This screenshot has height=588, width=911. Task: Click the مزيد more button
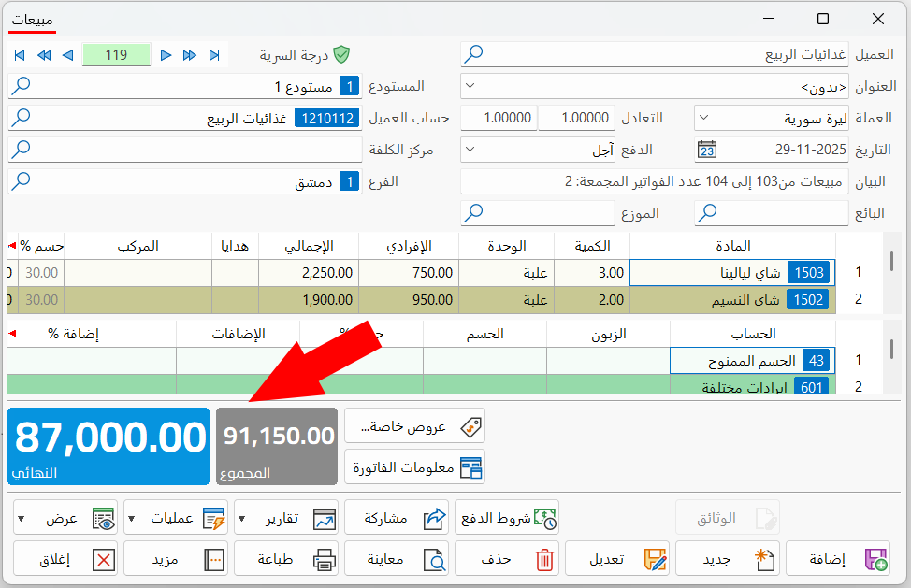(x=176, y=559)
